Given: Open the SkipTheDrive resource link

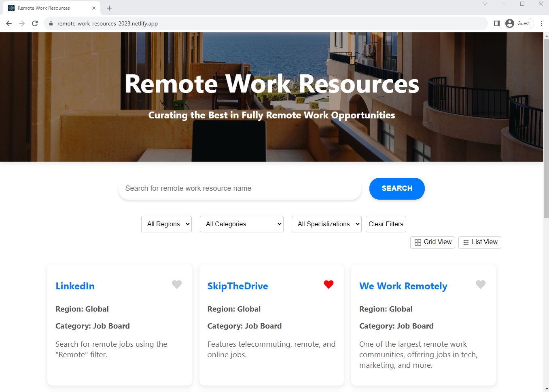Looking at the screenshot, I should [x=237, y=286].
